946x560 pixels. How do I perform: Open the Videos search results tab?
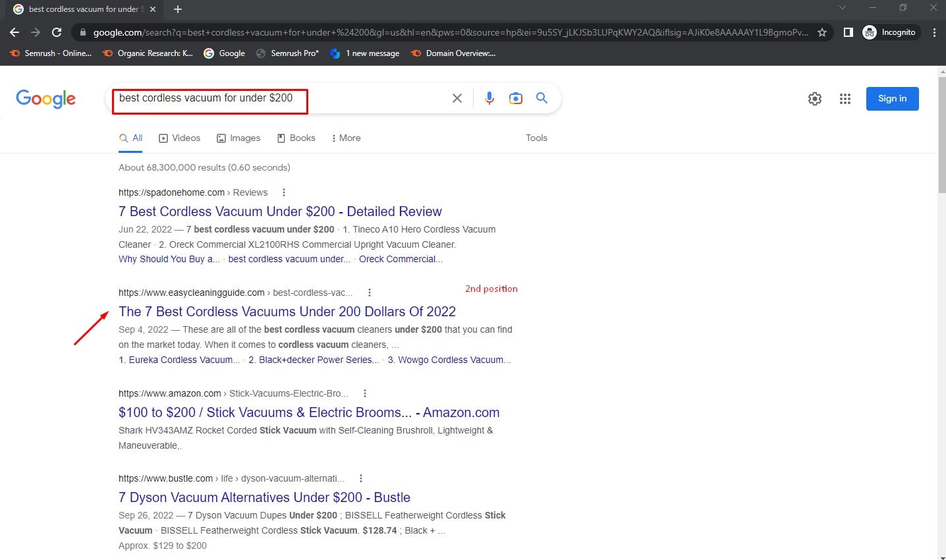(179, 138)
